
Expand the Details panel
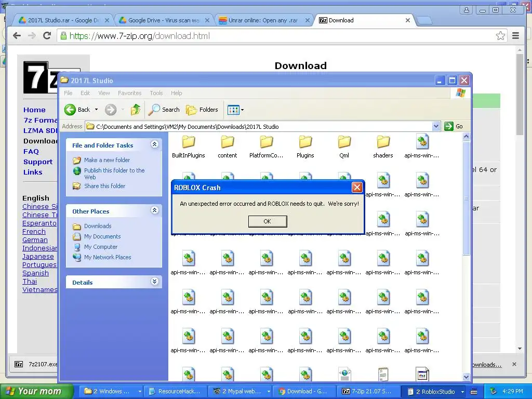click(x=154, y=282)
